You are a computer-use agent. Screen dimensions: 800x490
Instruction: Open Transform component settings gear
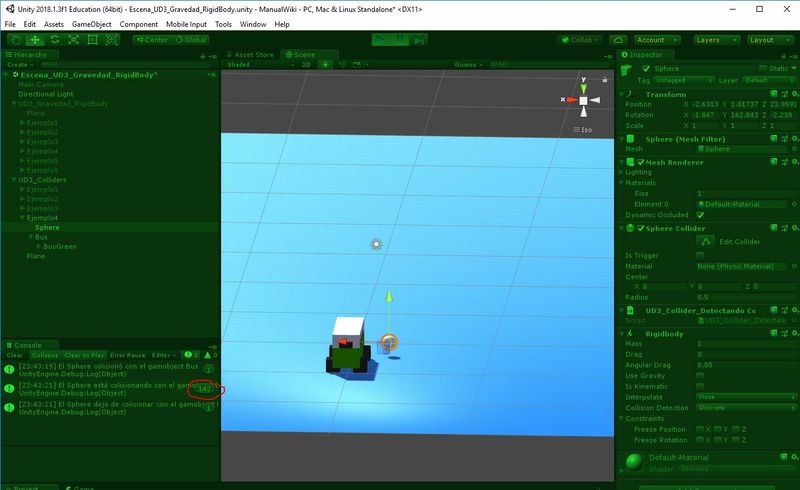click(795, 94)
